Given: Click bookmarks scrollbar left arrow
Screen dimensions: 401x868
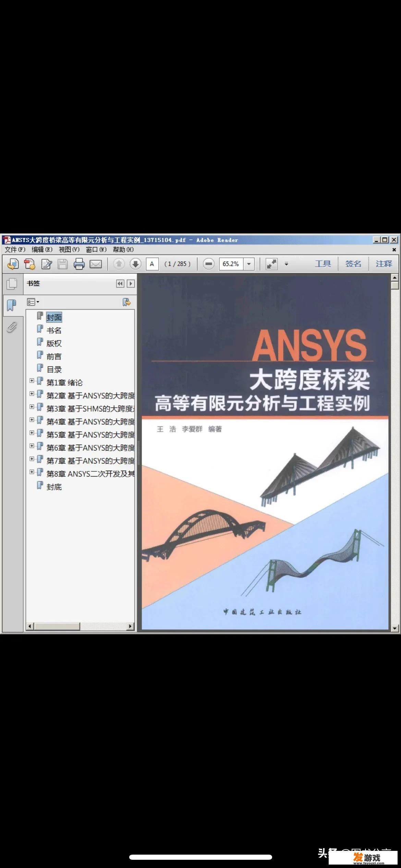Looking at the screenshot, I should [30, 626].
